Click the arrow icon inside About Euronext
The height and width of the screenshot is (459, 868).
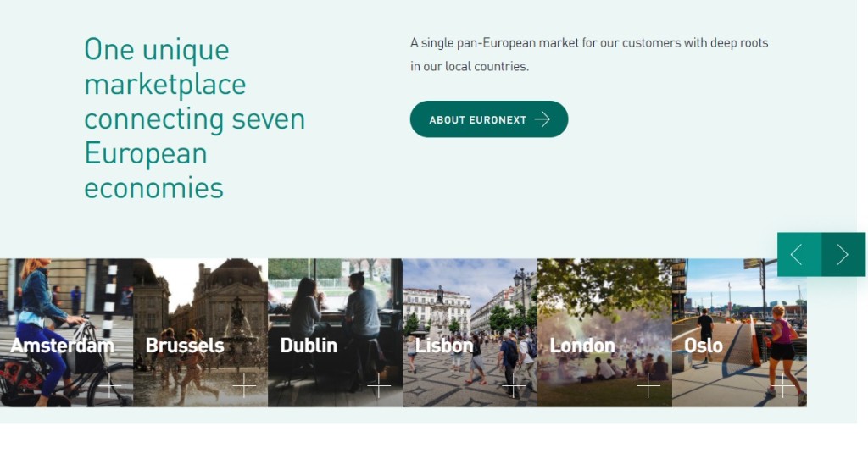point(542,119)
